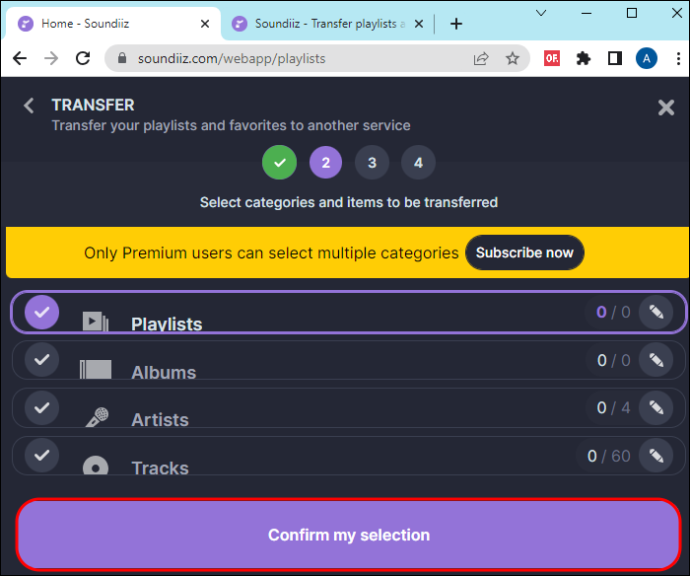Edit Playlists selection with pencil icon
Image resolution: width=690 pixels, height=576 pixels.
[656, 312]
